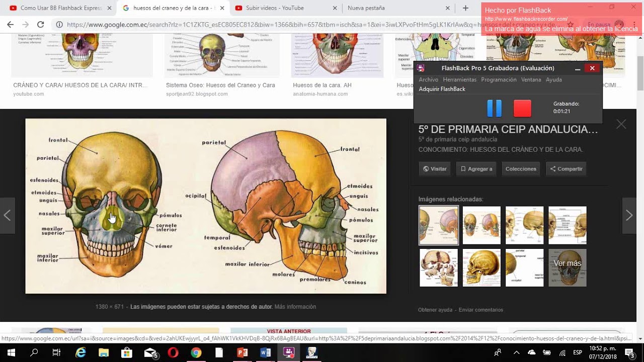644x362 pixels.
Task: Open the Ventana menu in FlashBack
Action: coord(531,79)
